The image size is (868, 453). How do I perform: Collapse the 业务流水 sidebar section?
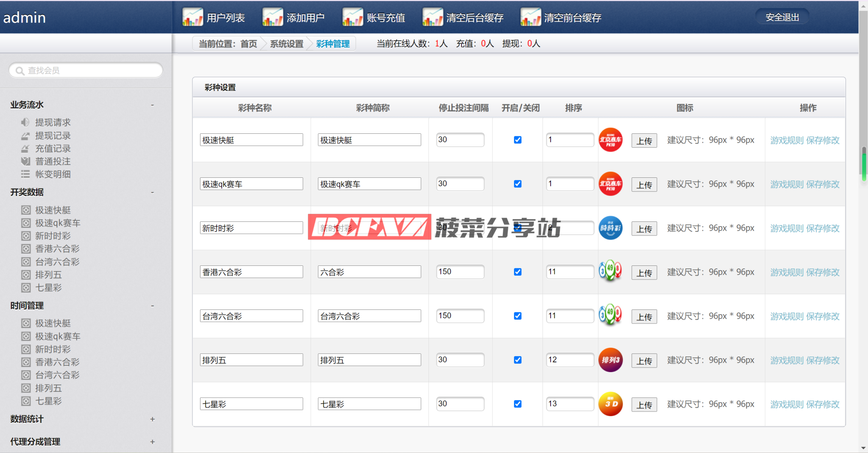(152, 105)
